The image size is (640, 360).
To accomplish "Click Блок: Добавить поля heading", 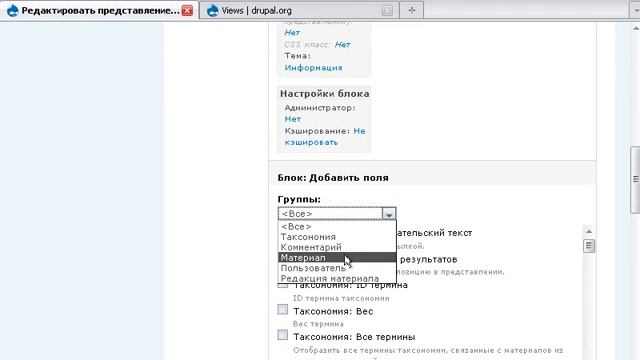I will pos(333,178).
